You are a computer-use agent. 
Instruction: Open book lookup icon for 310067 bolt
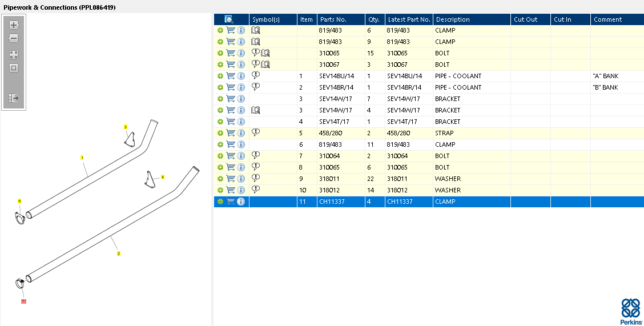(265, 65)
